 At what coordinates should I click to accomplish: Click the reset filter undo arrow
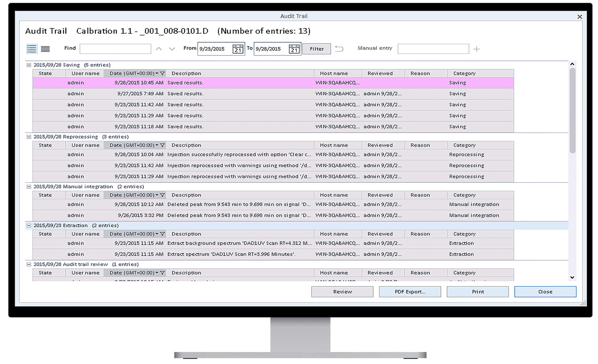[x=339, y=49]
